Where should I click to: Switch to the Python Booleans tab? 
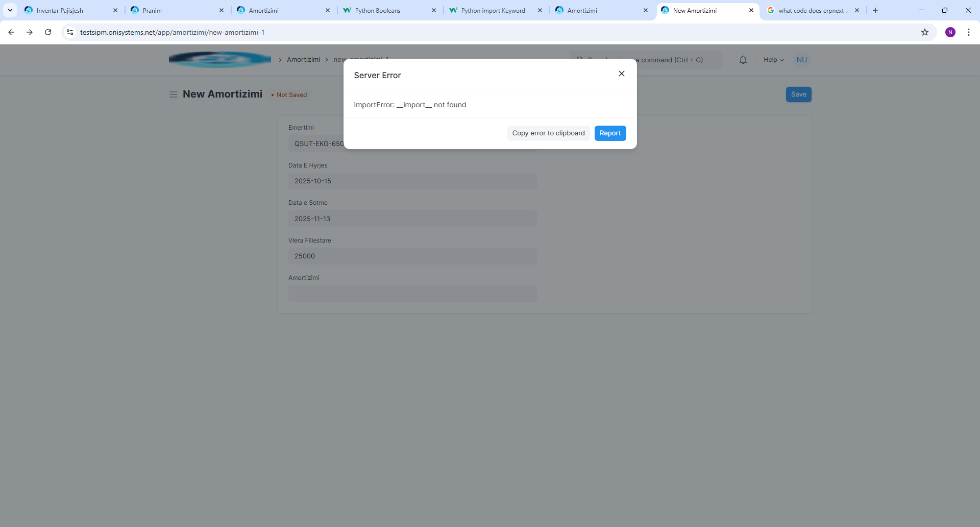[383, 10]
